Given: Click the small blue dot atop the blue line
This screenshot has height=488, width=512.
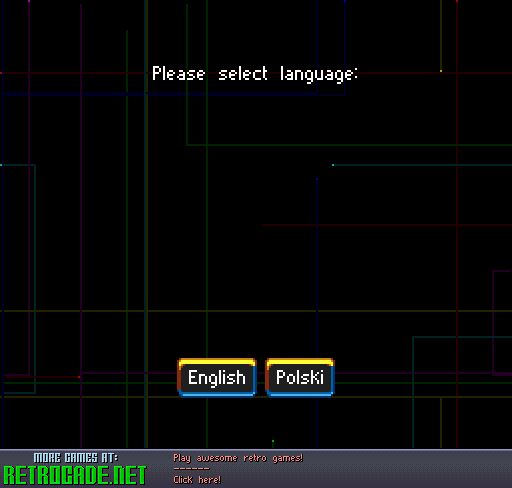Looking at the screenshot, I should tap(317, 179).
